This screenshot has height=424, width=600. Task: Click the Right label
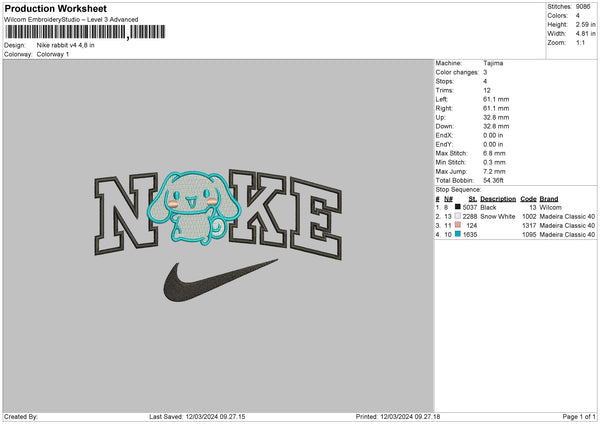tap(444, 108)
